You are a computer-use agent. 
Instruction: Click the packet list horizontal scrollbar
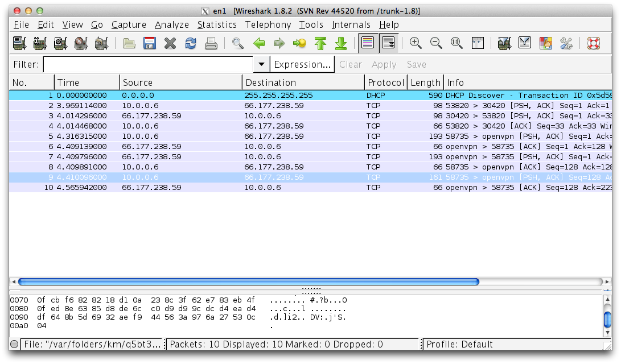coord(249,282)
